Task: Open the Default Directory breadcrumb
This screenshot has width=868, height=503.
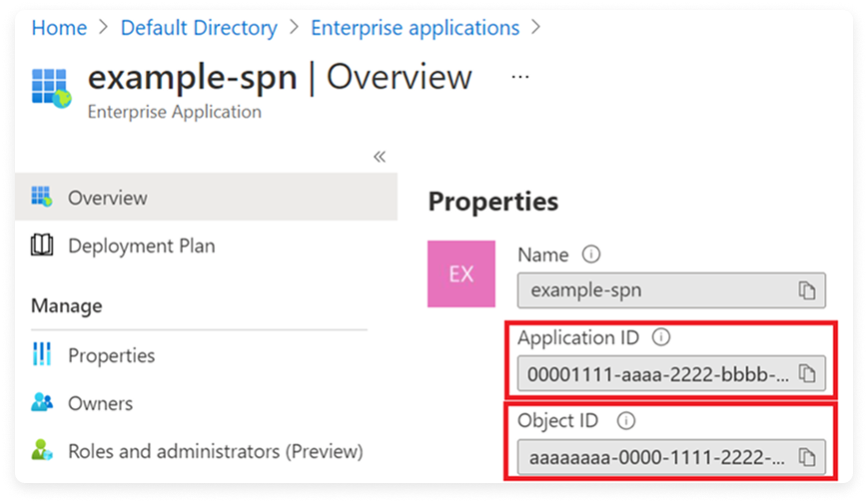Action: pos(199,28)
